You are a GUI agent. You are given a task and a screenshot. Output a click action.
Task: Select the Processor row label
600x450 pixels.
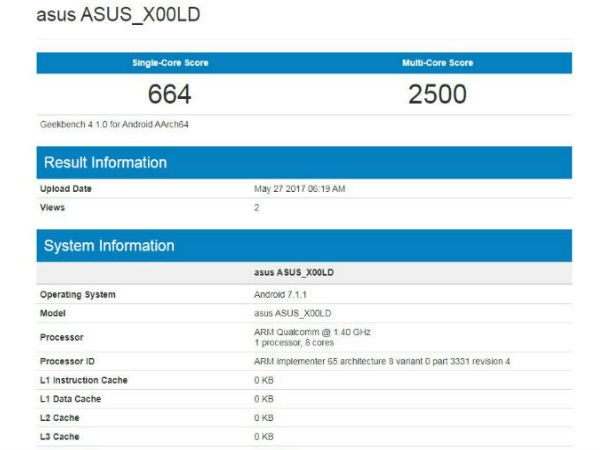pos(62,338)
